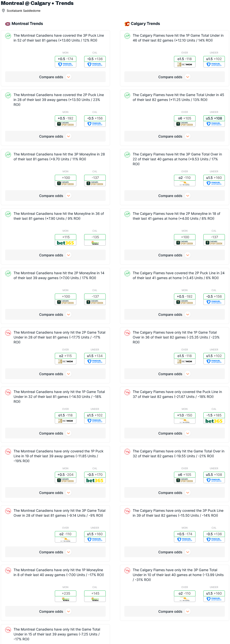Click the Calgary Flames logo icon
The image size is (230, 644).
pyautogui.click(x=127, y=24)
